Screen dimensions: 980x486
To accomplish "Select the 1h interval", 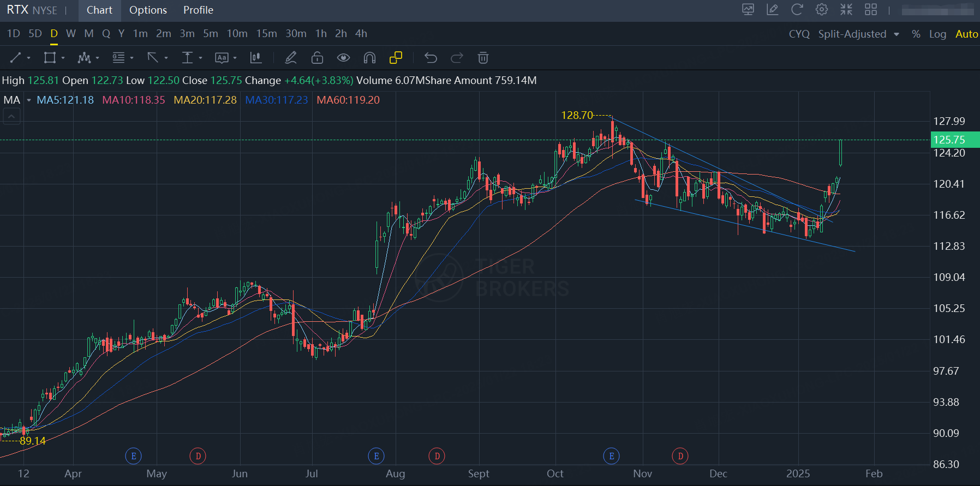I will (x=321, y=34).
